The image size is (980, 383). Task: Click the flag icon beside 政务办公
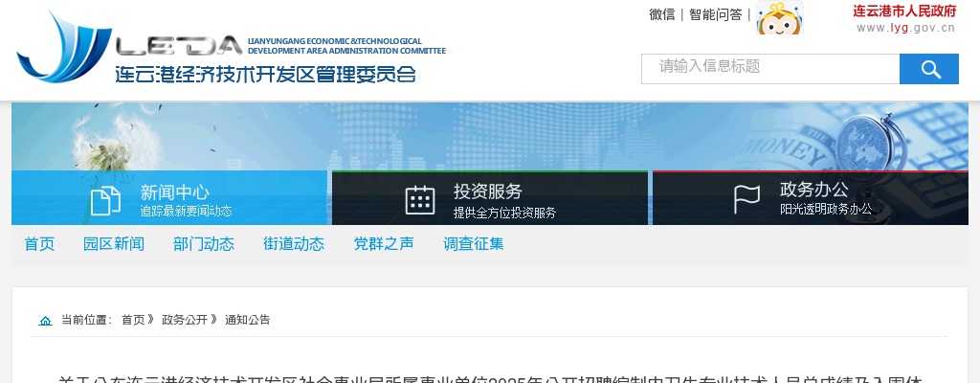coord(746,199)
